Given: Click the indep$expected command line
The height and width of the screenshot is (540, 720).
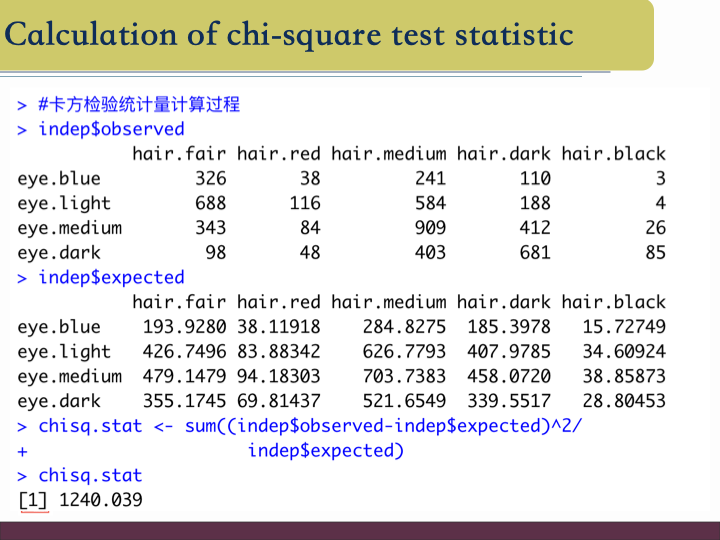Looking at the screenshot, I should point(110,277).
